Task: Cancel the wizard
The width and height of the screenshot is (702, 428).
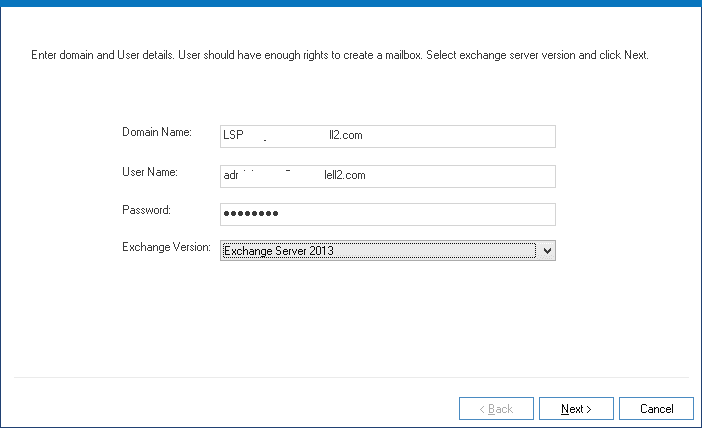Action: (x=656, y=408)
